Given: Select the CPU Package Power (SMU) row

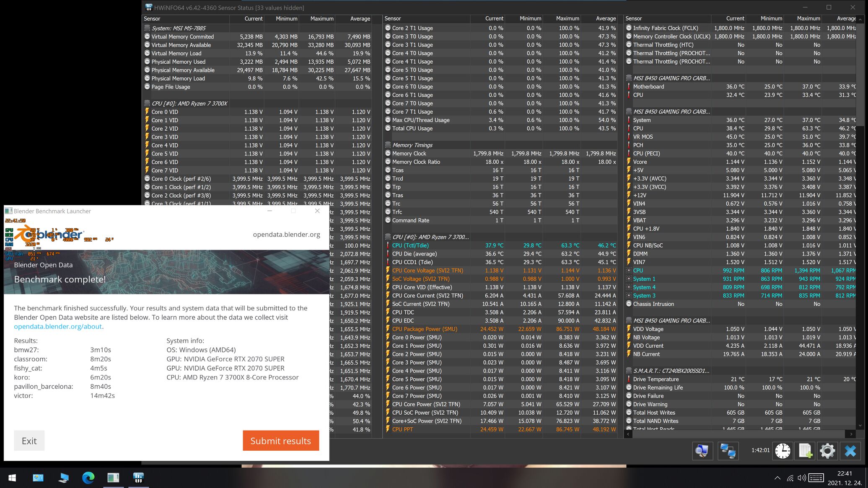Looking at the screenshot, I should (x=425, y=329).
